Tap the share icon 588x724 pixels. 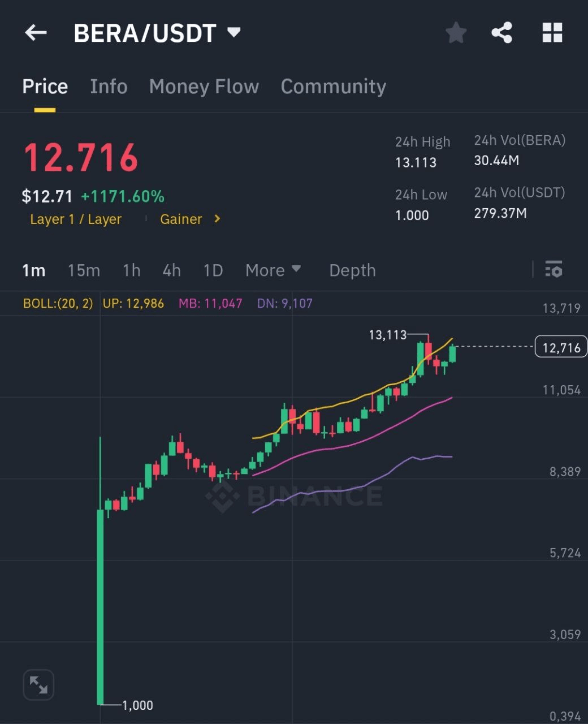501,33
